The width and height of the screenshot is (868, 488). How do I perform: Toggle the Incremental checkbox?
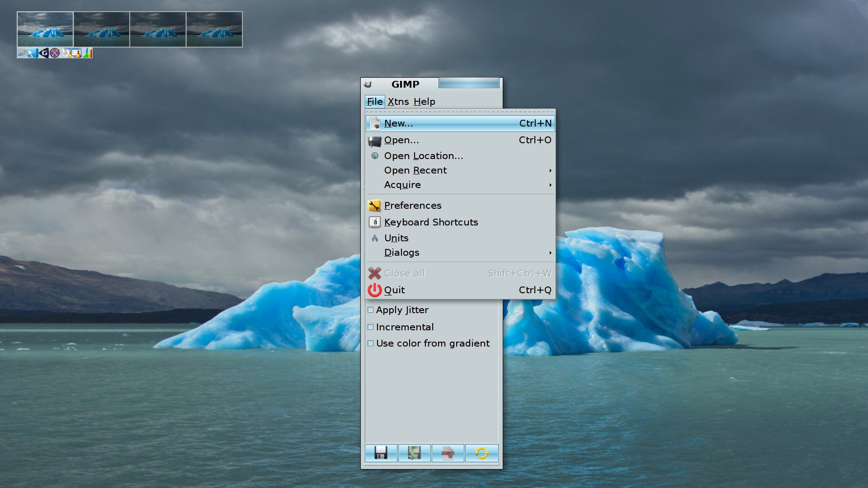click(370, 327)
